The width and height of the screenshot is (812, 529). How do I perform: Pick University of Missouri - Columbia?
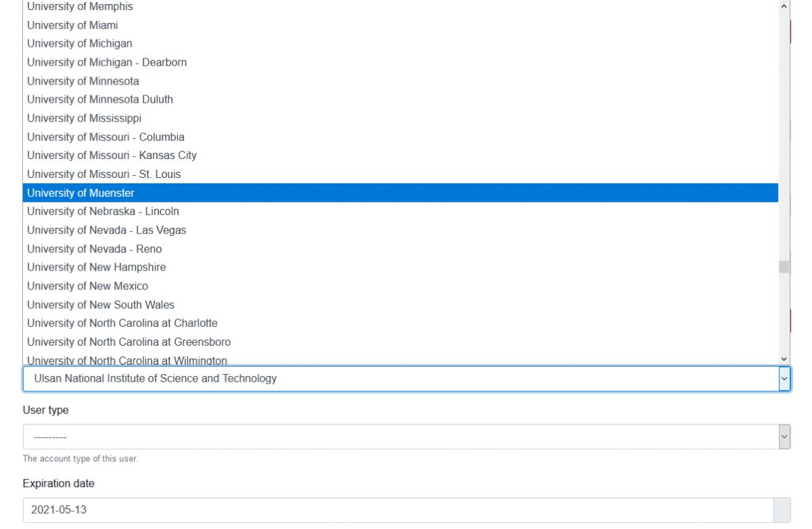click(x=401, y=137)
